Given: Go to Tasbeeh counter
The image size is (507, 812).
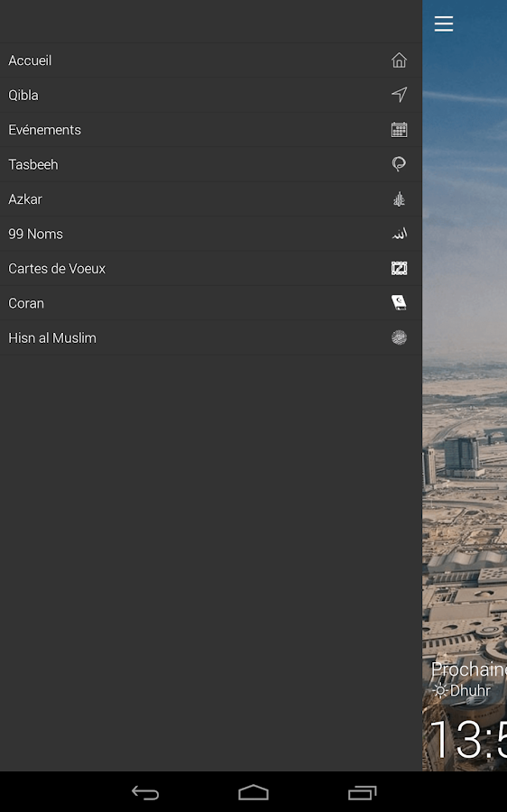Looking at the screenshot, I should coord(211,165).
